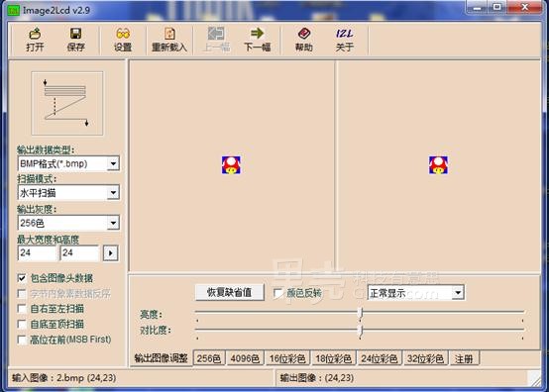Click the 最大宽度和高度 label
The image size is (549, 392).
tap(49, 240)
